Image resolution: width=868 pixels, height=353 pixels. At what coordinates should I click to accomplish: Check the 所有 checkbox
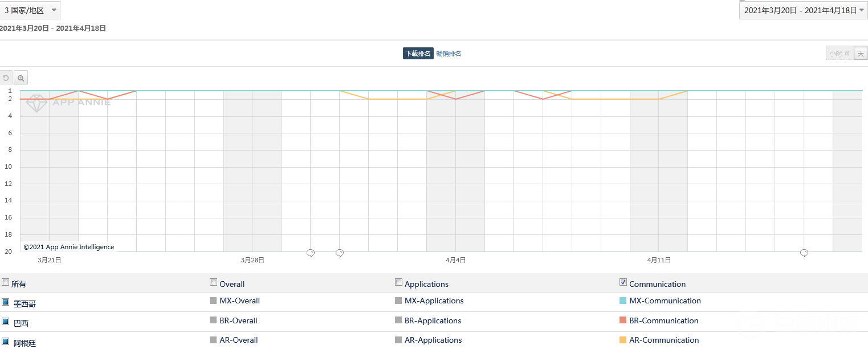6,282
